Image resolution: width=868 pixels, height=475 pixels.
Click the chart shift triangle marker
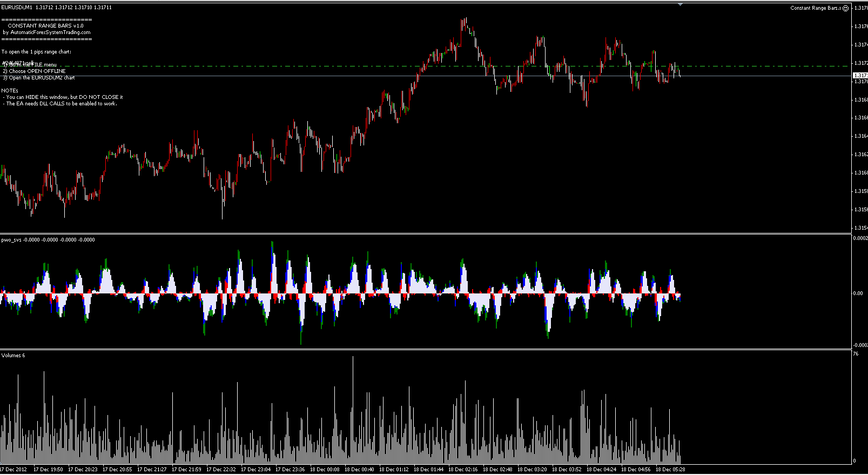pyautogui.click(x=680, y=4)
